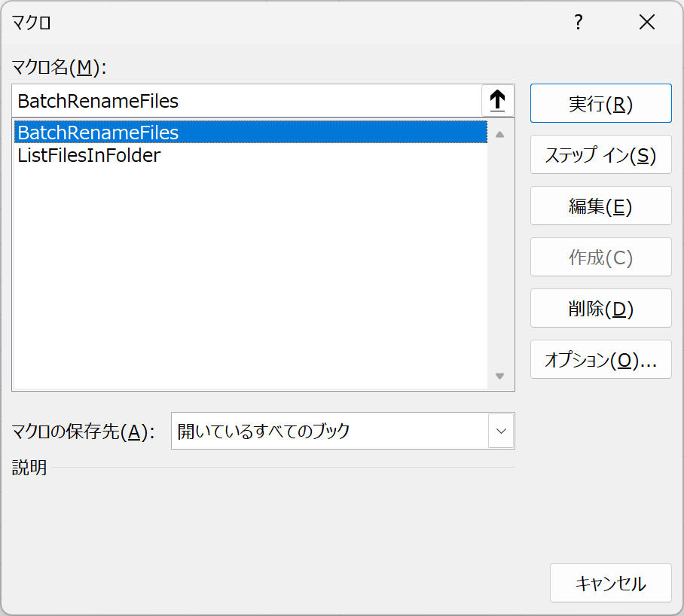
Task: Click the マクロ名(M) label
Action: coord(59,67)
